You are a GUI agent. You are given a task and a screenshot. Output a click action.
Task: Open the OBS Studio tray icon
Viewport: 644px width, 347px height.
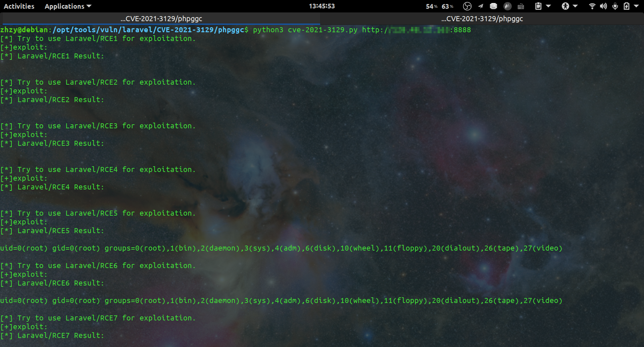[x=467, y=6]
